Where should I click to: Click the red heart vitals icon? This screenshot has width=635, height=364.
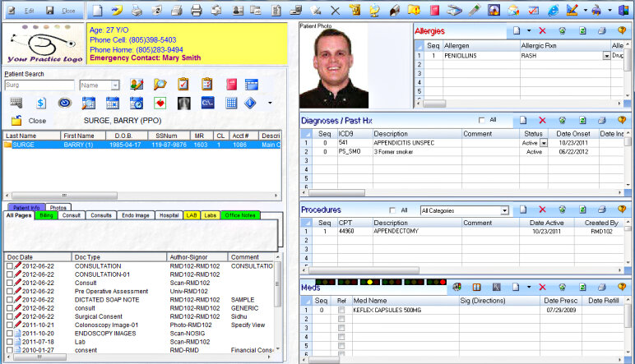point(160,103)
